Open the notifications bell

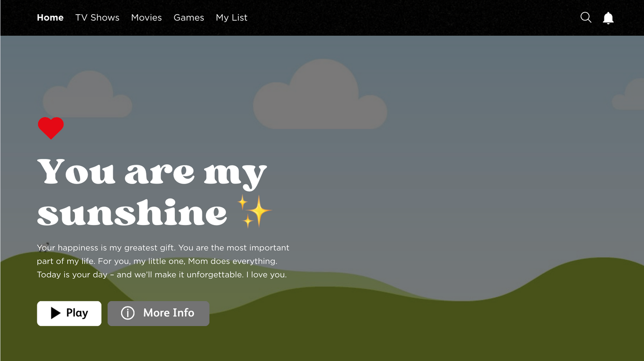click(x=608, y=18)
